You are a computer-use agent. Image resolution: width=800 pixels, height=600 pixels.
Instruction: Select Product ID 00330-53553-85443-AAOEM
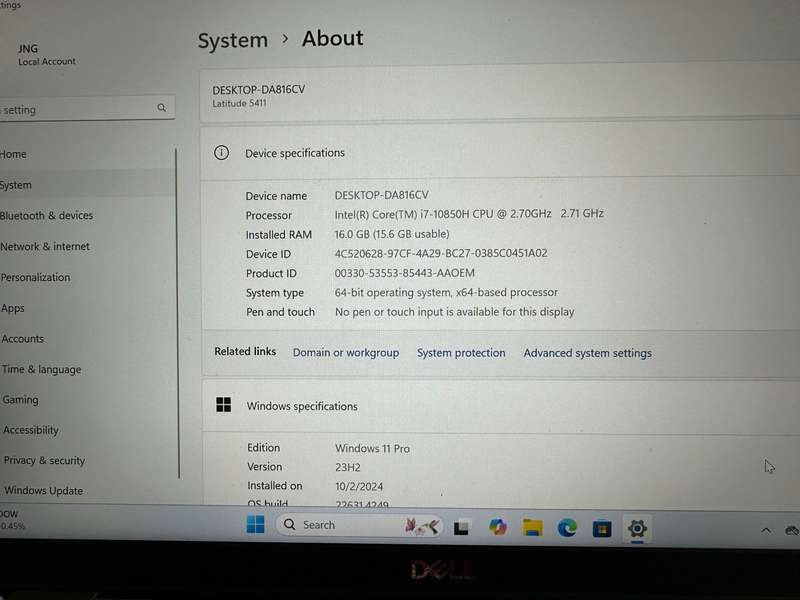(405, 273)
